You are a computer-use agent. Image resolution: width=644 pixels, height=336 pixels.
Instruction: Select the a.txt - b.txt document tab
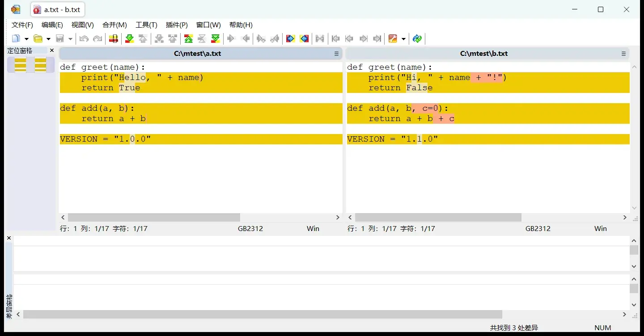coord(58,9)
